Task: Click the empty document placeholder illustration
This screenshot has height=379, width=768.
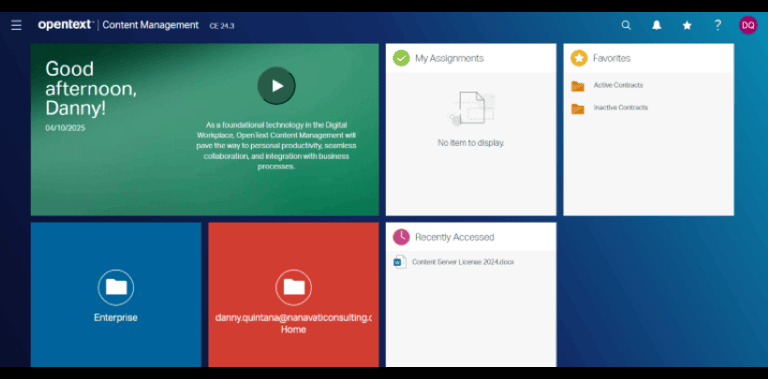Action: click(x=471, y=108)
